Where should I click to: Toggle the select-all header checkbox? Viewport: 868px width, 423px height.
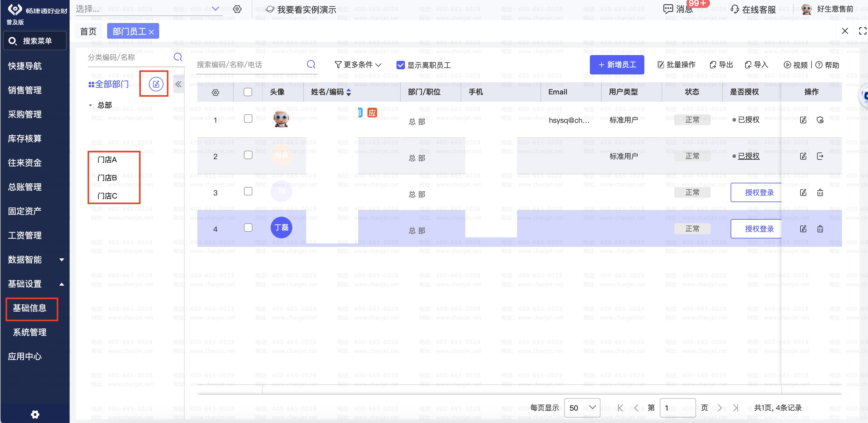(x=248, y=92)
